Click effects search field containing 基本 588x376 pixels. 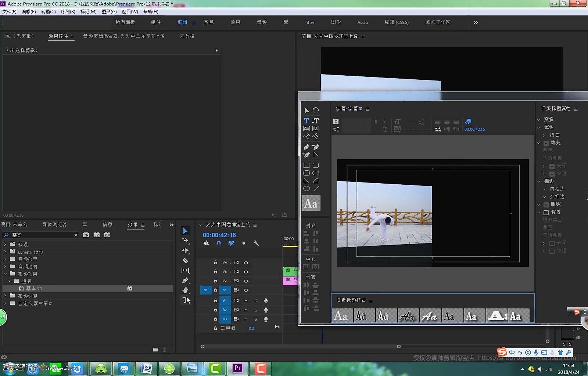coord(40,235)
